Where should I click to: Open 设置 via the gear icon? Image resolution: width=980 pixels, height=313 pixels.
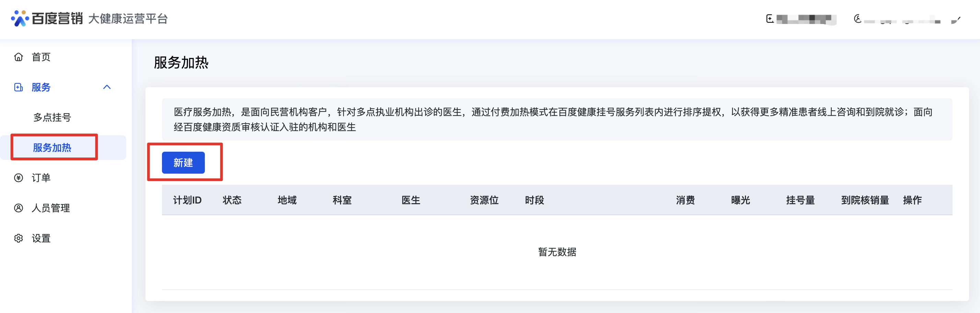pos(18,239)
